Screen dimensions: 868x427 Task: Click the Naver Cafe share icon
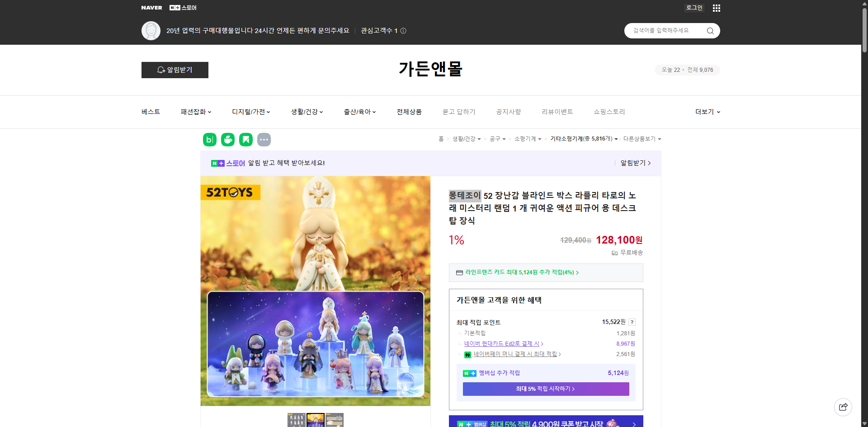tap(227, 140)
